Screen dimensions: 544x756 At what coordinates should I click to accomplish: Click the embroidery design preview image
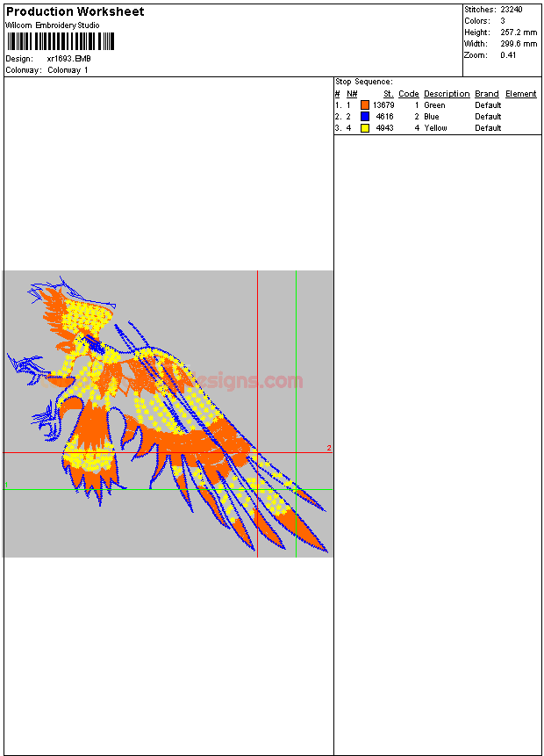tap(168, 414)
